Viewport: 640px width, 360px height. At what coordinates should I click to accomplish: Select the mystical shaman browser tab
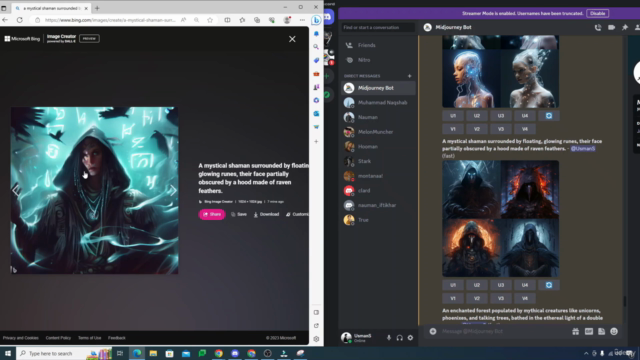[x=51, y=8]
